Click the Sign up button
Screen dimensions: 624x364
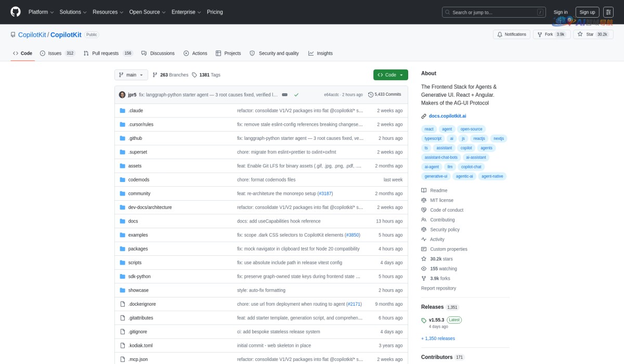tap(587, 12)
